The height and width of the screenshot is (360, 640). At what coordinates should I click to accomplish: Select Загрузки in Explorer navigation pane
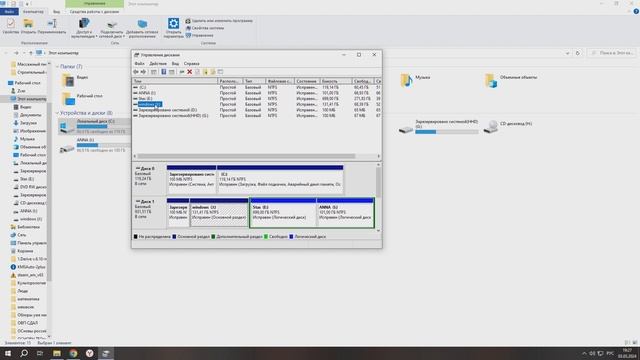(x=24, y=123)
